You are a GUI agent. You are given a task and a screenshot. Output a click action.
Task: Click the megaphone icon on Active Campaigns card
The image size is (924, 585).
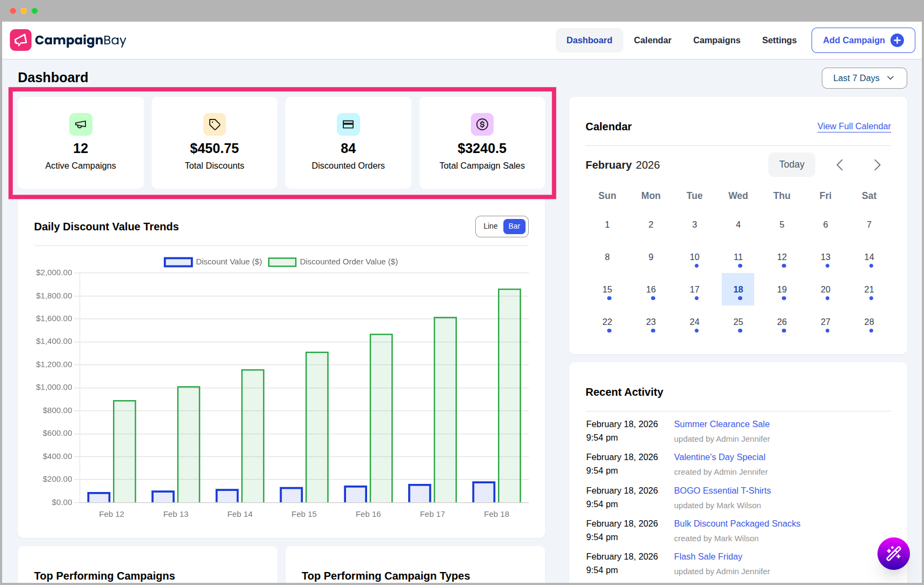click(x=81, y=124)
